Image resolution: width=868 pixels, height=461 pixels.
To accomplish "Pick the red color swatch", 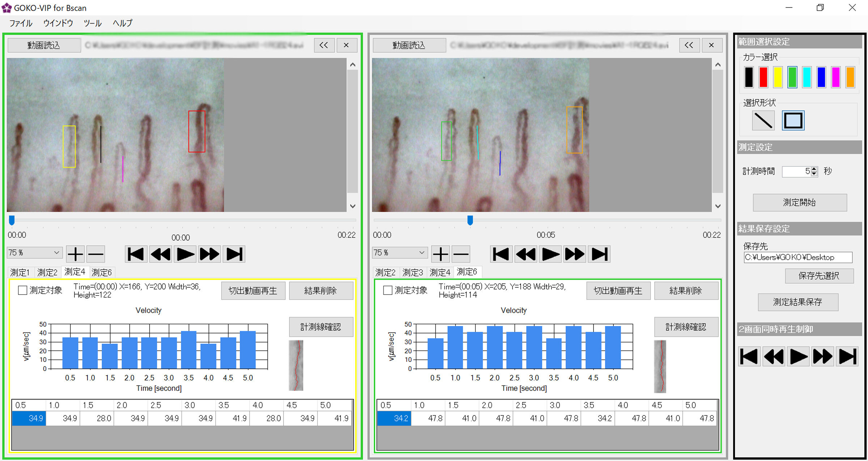I will 763,77.
